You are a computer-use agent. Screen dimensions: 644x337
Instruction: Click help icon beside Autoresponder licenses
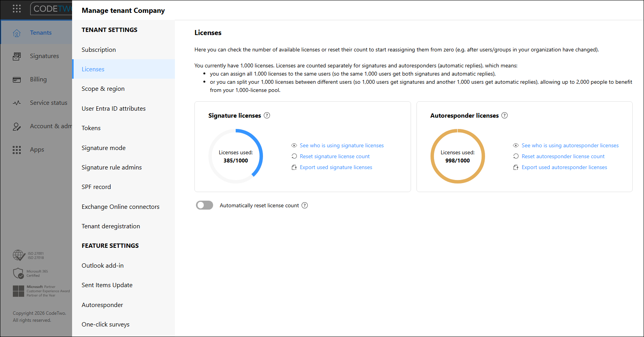click(505, 115)
